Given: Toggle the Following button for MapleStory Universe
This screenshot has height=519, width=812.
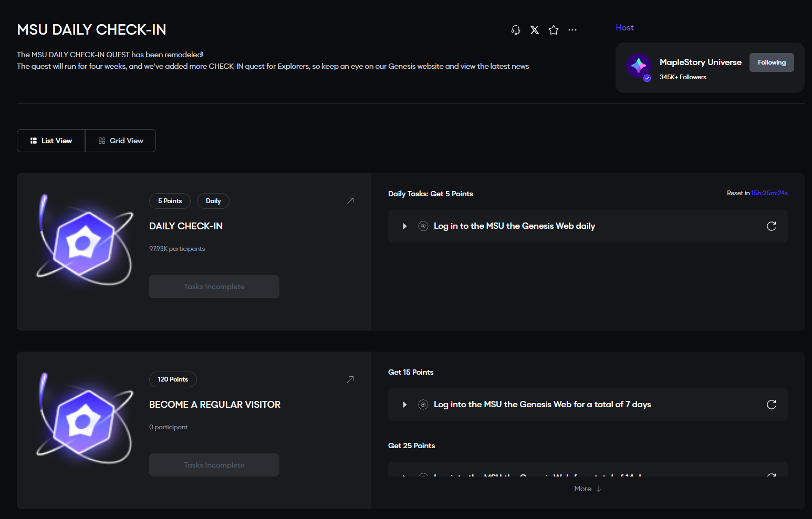Looking at the screenshot, I should tap(772, 62).
